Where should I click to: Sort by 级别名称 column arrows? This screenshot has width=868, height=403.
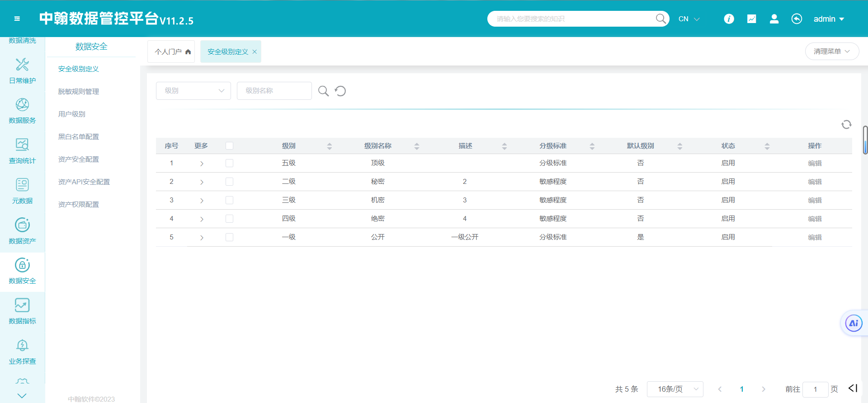pos(417,146)
